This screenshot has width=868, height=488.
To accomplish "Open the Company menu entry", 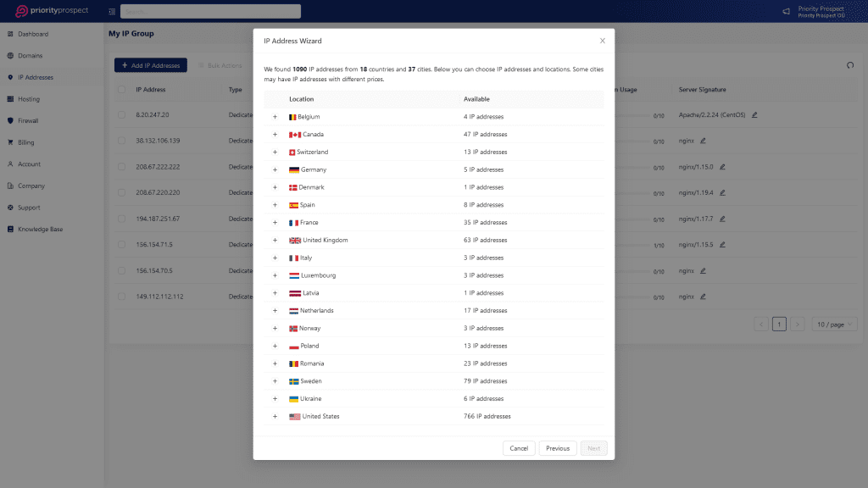I will click(12, 186).
